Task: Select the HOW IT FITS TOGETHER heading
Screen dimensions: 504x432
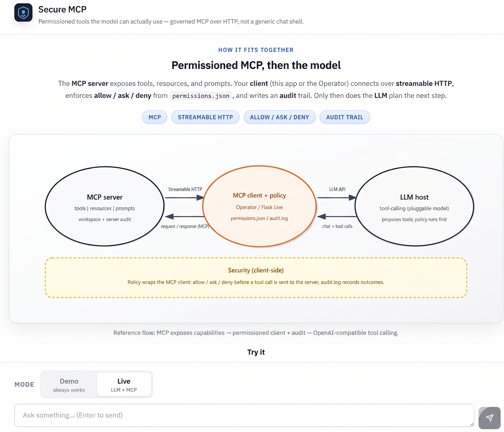Action: [x=256, y=50]
